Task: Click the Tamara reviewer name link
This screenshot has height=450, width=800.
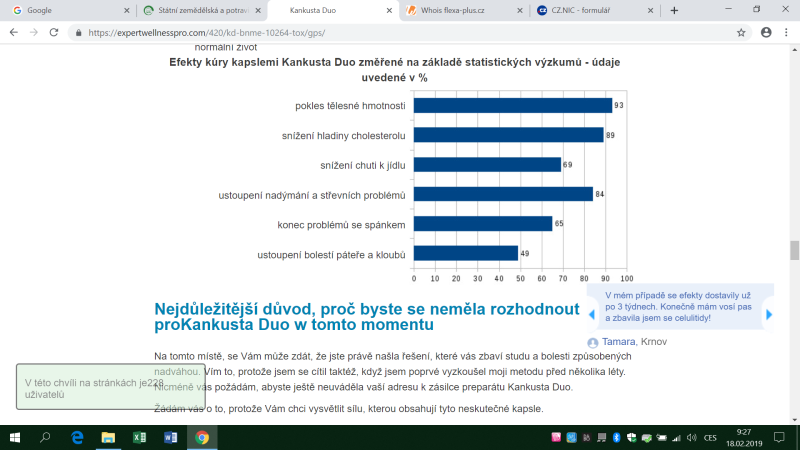Action: pos(618,341)
